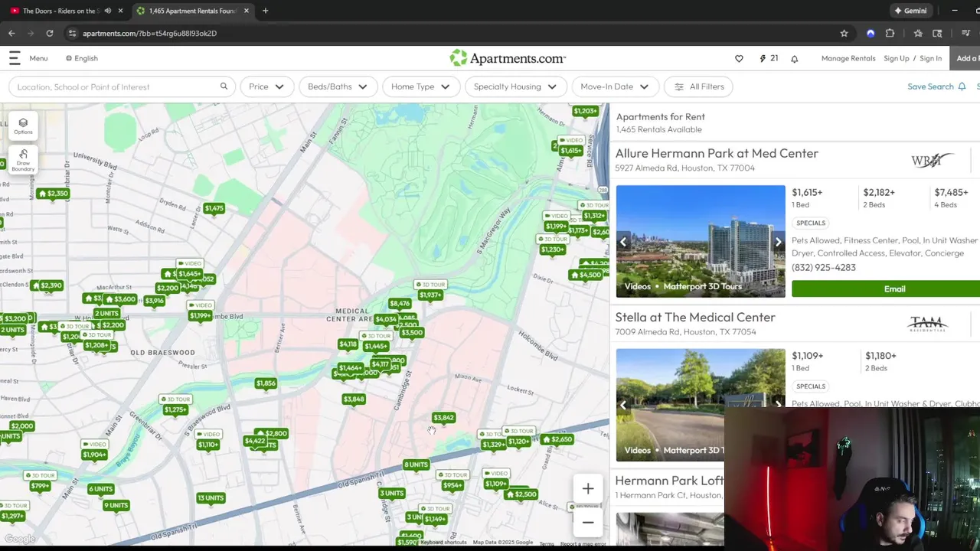
Task: Zoom out on the map
Action: [x=588, y=522]
